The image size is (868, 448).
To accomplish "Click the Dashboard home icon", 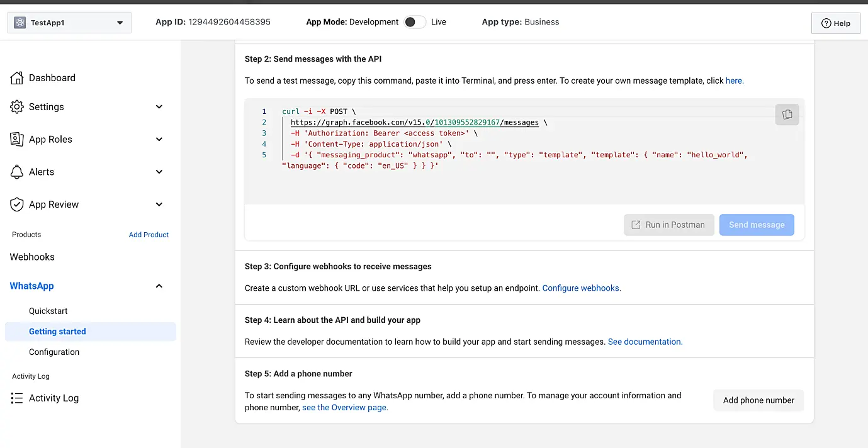I will 17,78.
